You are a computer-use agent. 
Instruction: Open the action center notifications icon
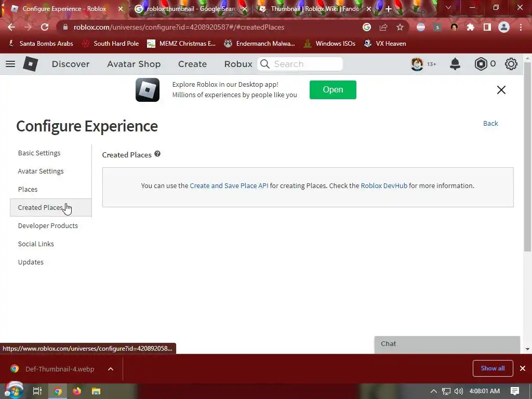515,391
